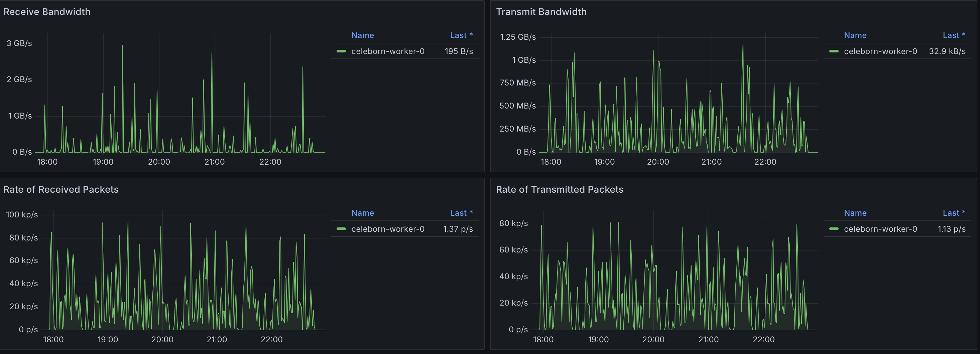The height and width of the screenshot is (354, 980).
Task: Sort Receive Bandwidth legend by Last * header
Action: tap(461, 35)
